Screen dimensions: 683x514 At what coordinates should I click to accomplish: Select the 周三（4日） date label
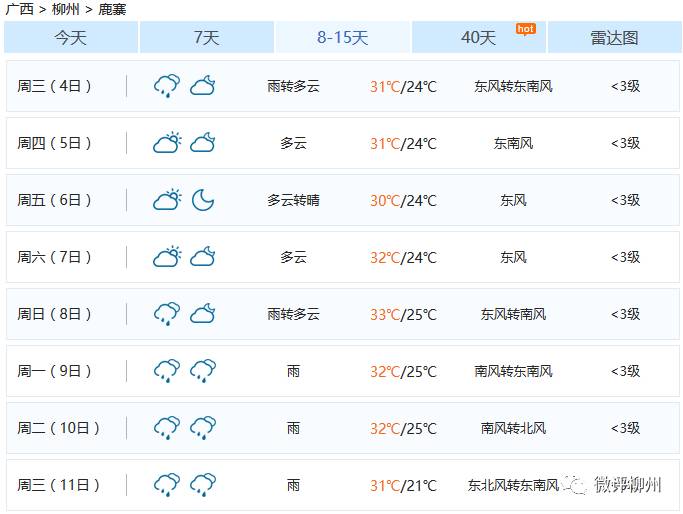54,86
